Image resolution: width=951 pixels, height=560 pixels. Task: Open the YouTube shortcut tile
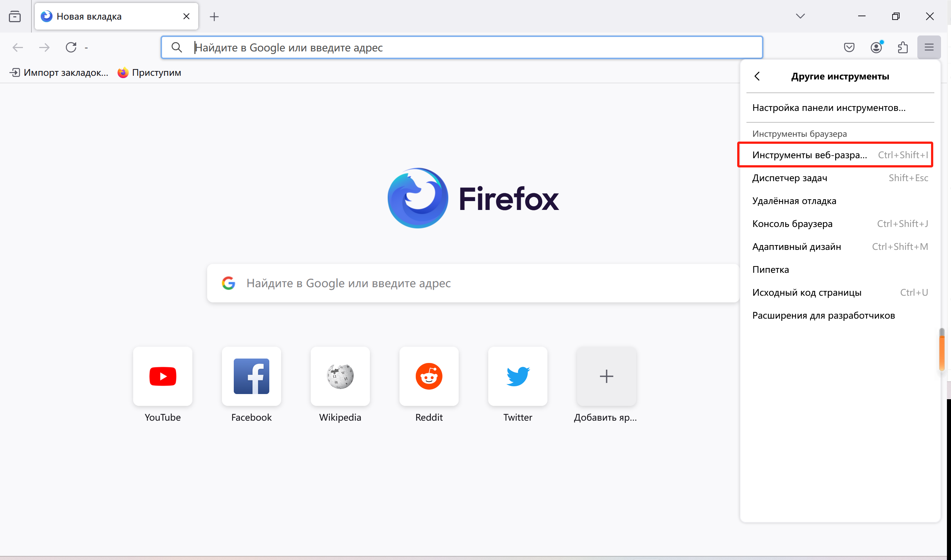click(163, 376)
